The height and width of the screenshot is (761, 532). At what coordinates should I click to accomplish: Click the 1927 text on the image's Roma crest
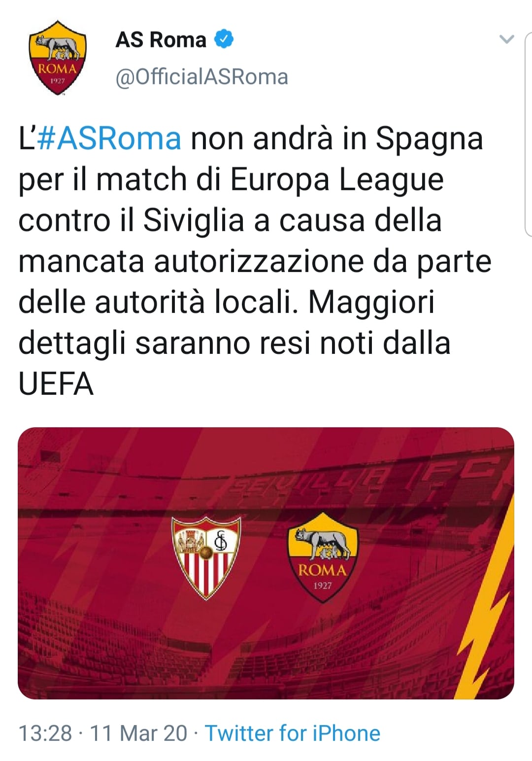tap(323, 586)
